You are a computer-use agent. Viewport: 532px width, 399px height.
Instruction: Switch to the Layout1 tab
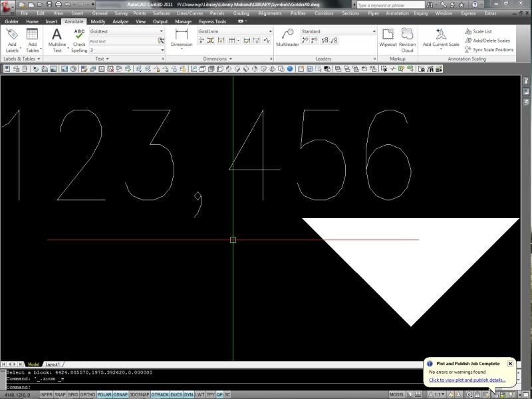pos(53,364)
